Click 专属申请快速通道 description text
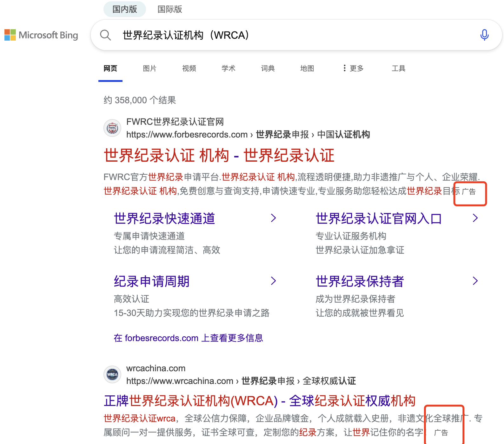Viewport: 504px width, 444px height. [x=149, y=236]
